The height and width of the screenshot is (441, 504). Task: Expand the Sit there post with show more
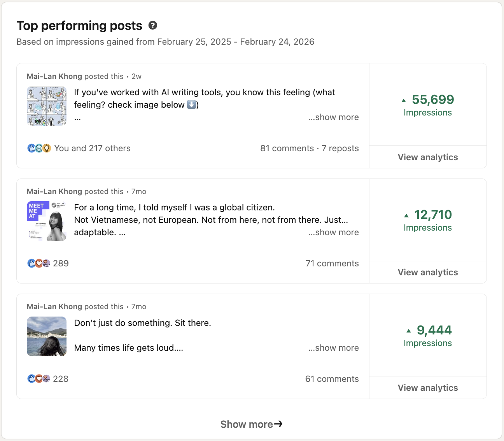pyautogui.click(x=333, y=348)
